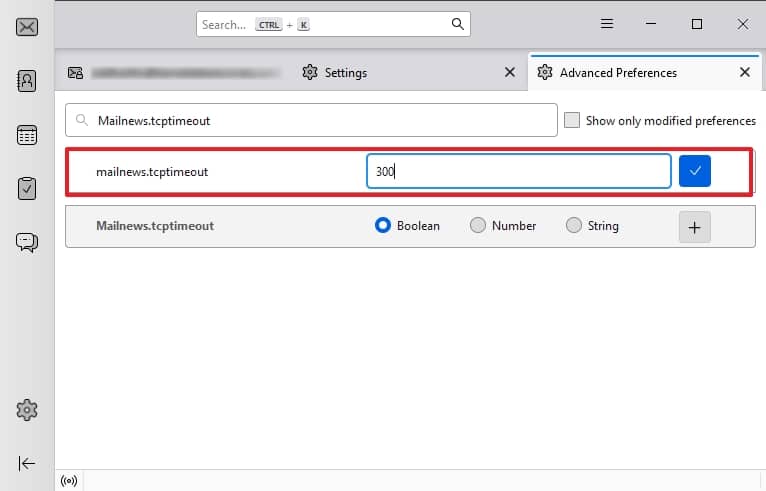
Task: Click the value field containing 300
Action: (x=519, y=171)
